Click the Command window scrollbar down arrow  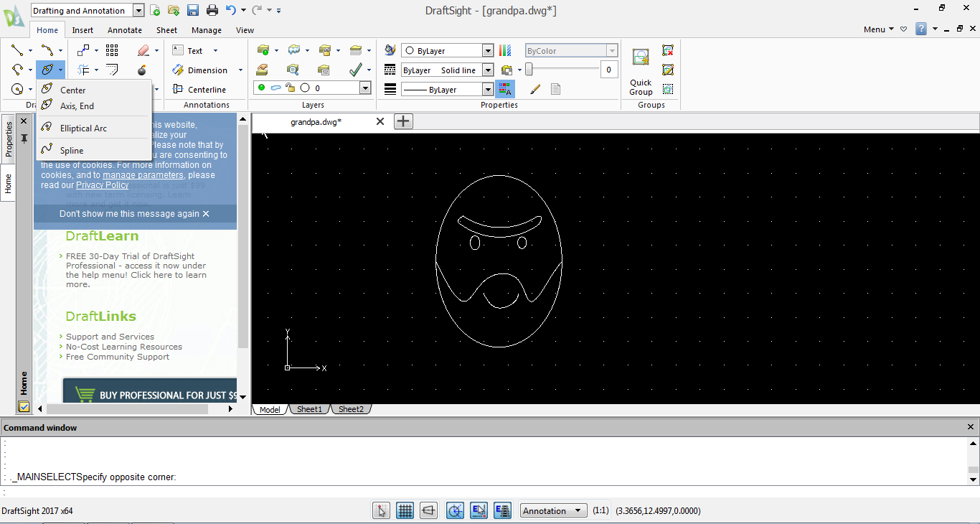pyautogui.click(x=974, y=478)
